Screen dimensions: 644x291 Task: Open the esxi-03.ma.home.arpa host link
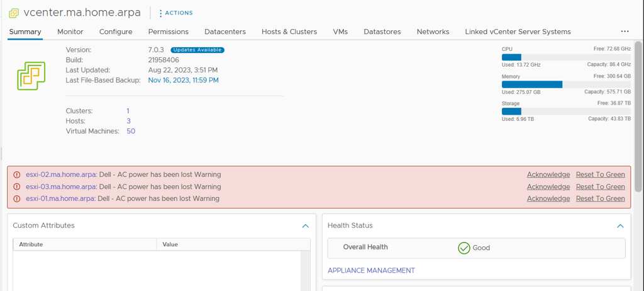[61, 186]
